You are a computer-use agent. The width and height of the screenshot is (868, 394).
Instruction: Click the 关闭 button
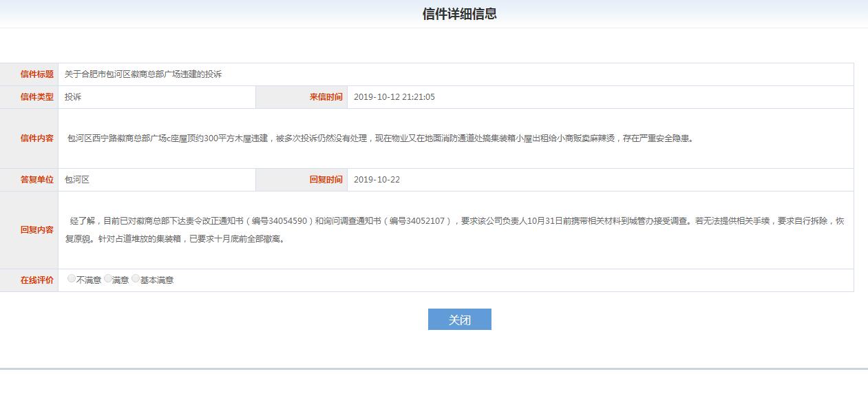coord(460,320)
